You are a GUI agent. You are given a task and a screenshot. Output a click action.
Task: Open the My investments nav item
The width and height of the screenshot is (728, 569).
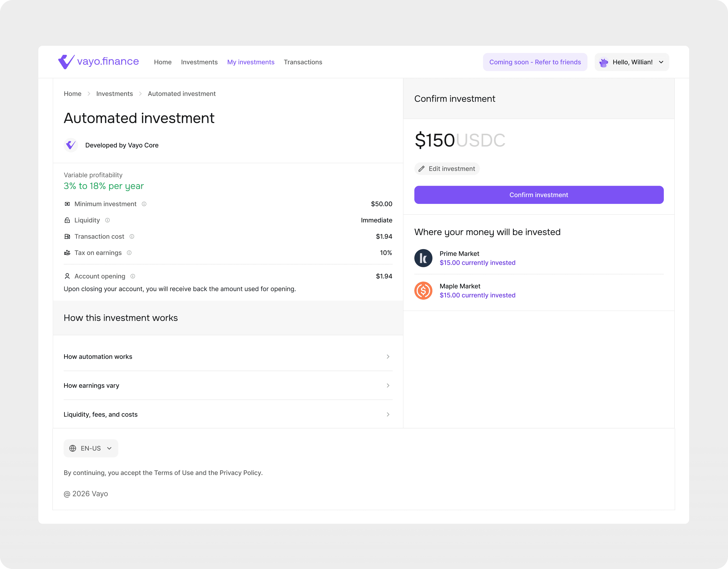click(x=251, y=62)
